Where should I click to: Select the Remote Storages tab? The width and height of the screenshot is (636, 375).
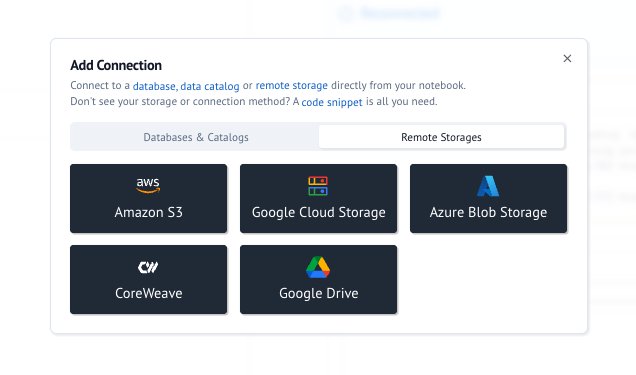point(441,137)
